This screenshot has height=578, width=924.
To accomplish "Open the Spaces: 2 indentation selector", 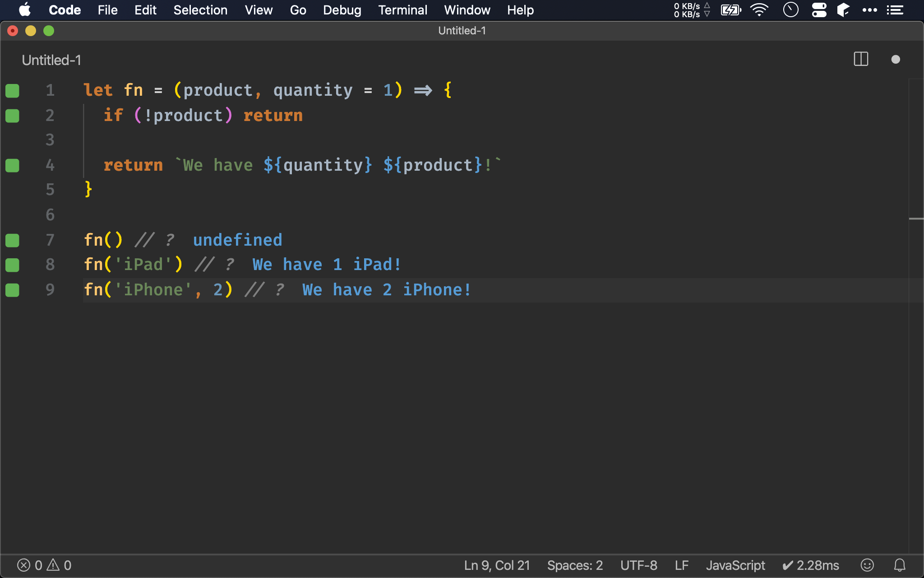I will coord(575,565).
